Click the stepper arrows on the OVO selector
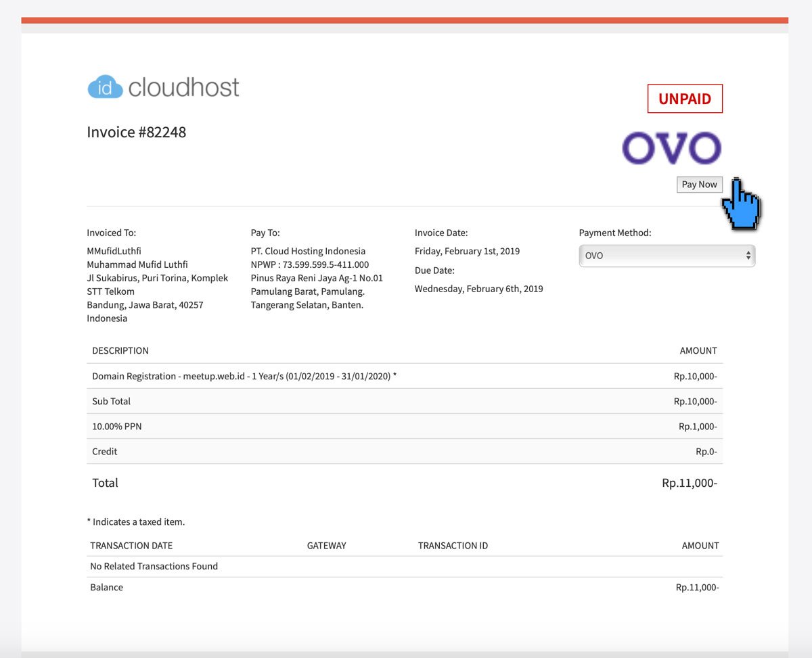812x658 pixels. [748, 256]
